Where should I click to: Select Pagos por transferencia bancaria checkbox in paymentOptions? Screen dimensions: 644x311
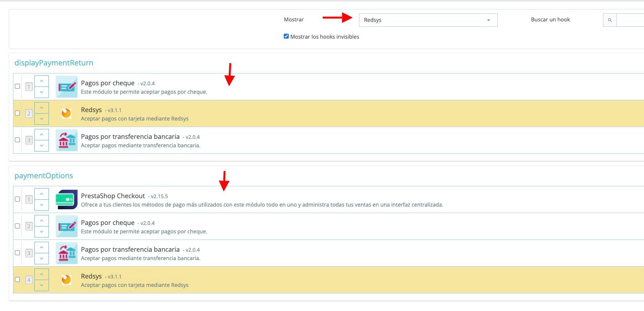[x=17, y=252]
